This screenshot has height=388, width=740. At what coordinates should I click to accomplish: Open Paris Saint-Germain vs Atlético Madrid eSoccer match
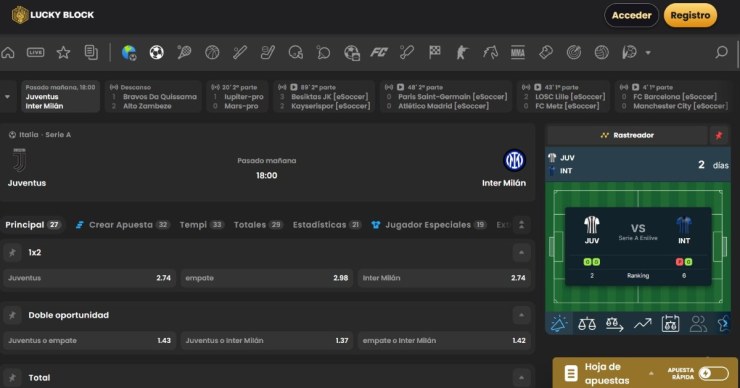(x=446, y=97)
